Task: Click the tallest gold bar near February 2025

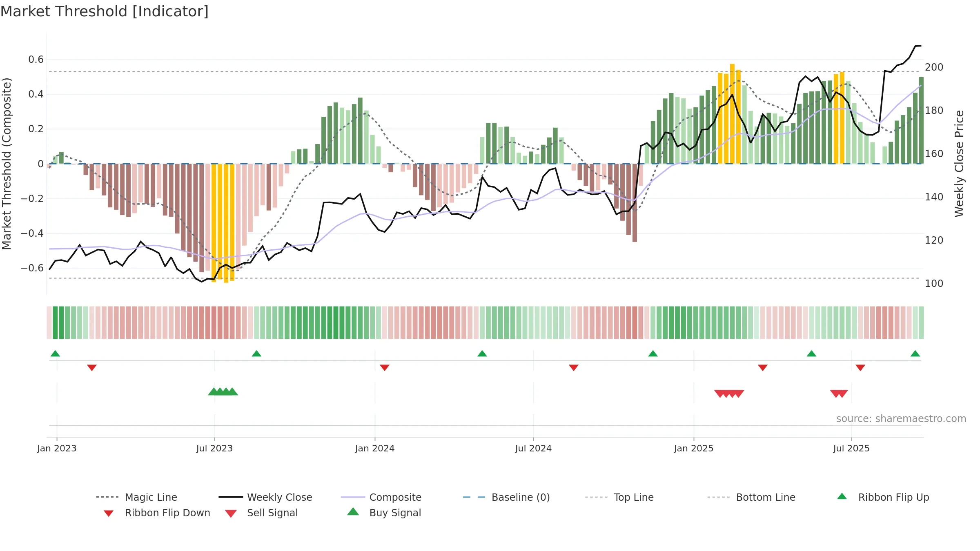Action: [732, 114]
